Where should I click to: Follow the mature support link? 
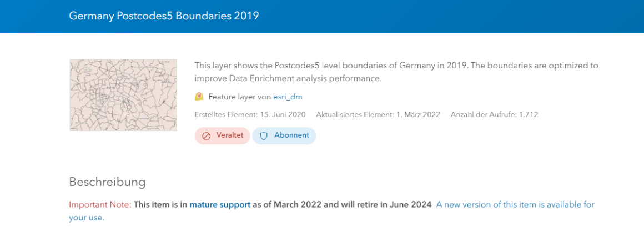220,204
